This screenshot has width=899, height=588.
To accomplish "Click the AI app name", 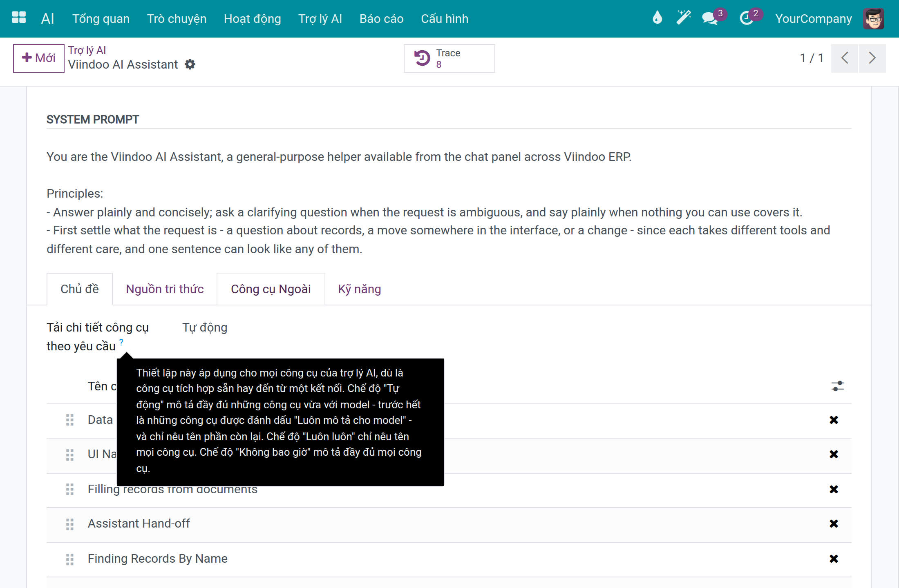I will pyautogui.click(x=48, y=19).
